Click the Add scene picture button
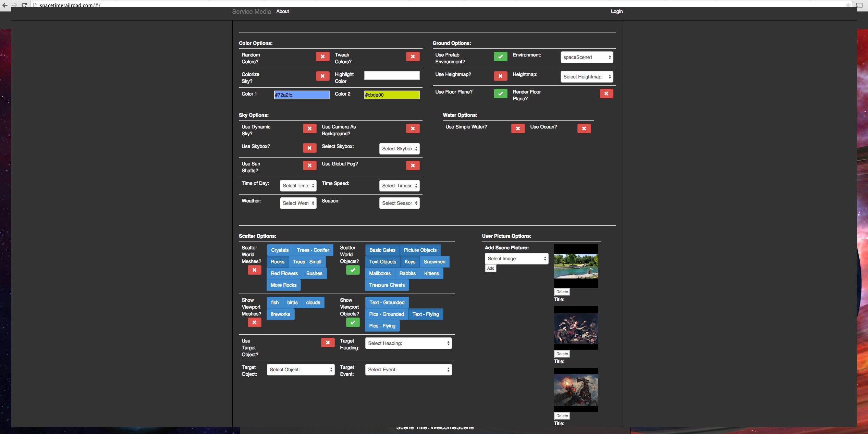868x434 pixels. [490, 269]
